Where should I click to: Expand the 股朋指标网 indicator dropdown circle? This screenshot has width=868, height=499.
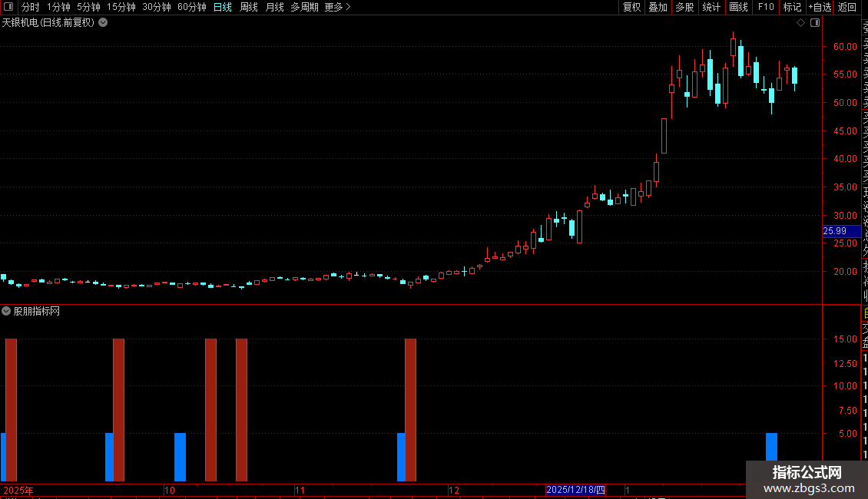(6, 312)
